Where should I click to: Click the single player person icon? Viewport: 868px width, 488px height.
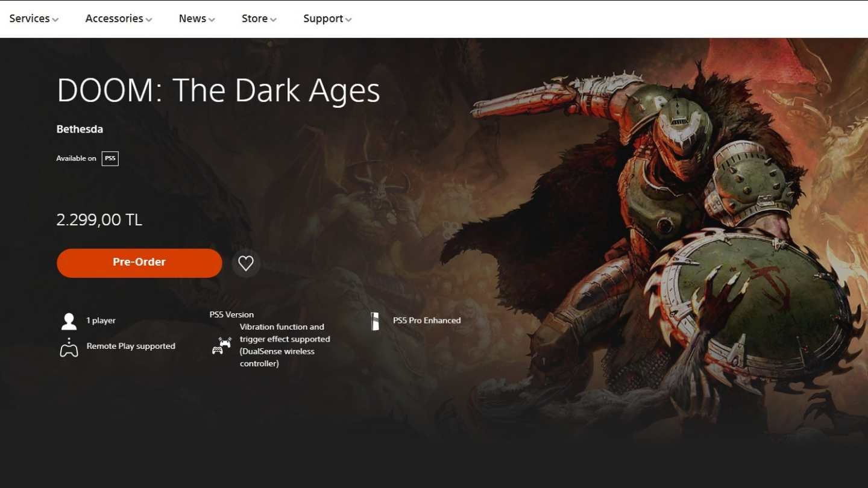(x=69, y=321)
